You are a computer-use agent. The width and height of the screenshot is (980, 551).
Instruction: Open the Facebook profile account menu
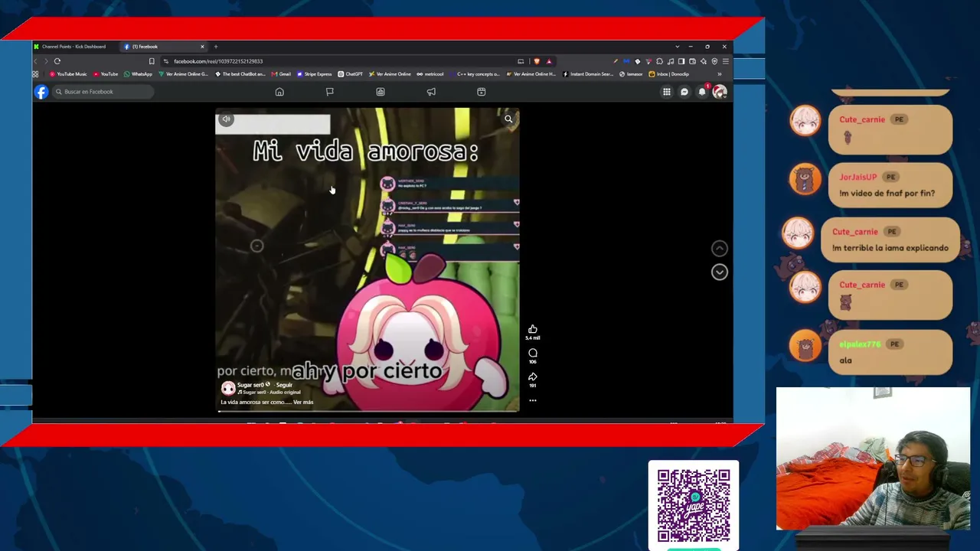click(x=719, y=92)
